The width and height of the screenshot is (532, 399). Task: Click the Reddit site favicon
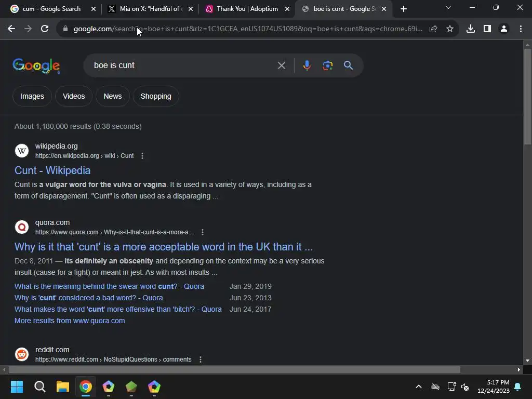pyautogui.click(x=22, y=354)
